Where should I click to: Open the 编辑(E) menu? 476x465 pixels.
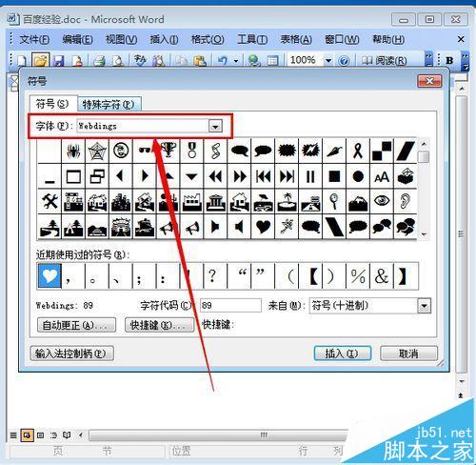(77, 40)
